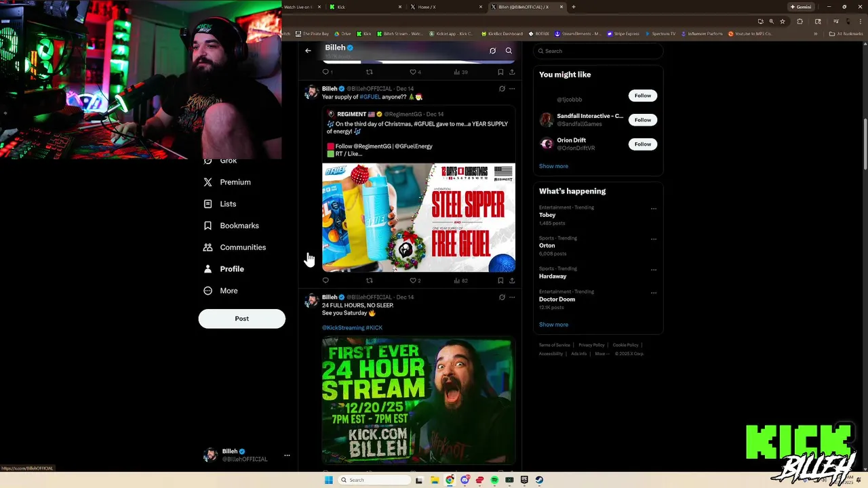
Task: View analytics showing 82 views
Action: (461, 281)
